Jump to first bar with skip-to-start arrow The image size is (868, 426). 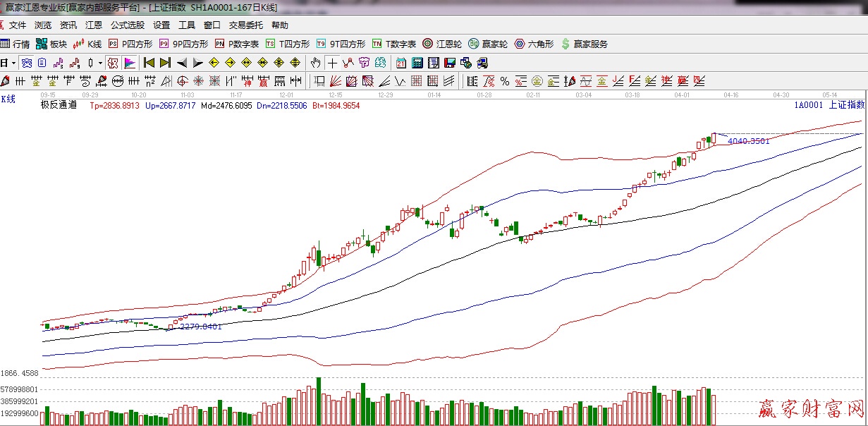(149, 63)
